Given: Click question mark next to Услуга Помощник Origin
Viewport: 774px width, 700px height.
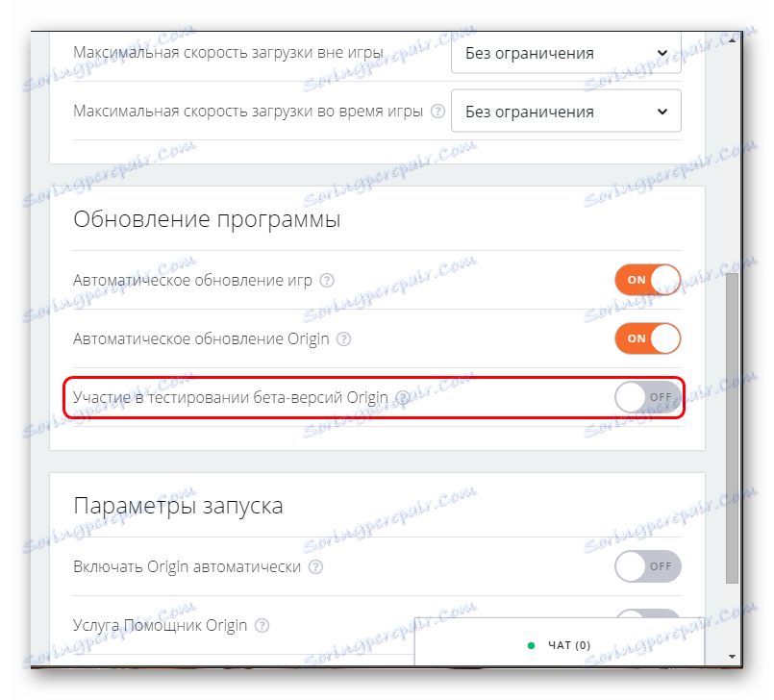Looking at the screenshot, I should pyautogui.click(x=262, y=626).
